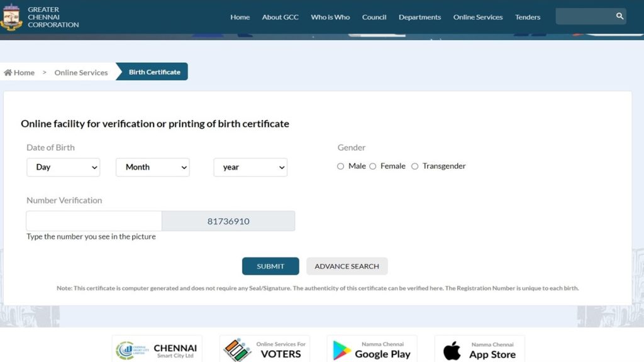The width and height of the screenshot is (644, 362).
Task: Open the Namma Chennai Google Play icon
Action: point(340,349)
